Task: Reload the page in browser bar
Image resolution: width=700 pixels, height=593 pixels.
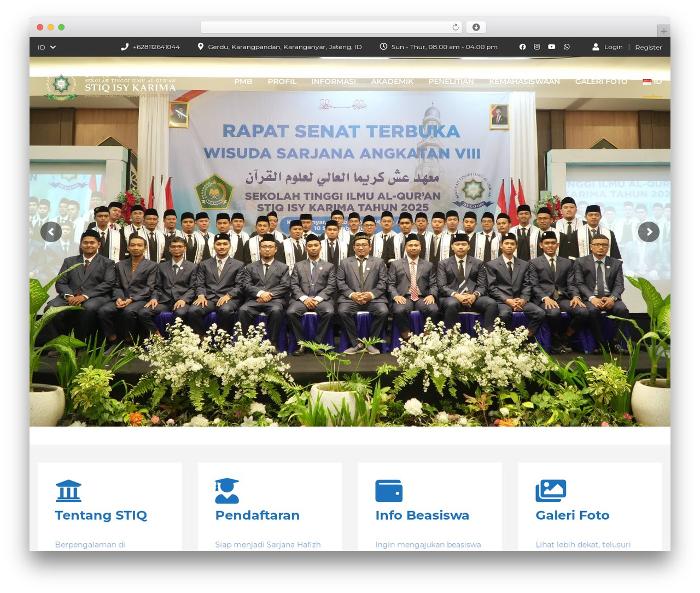Action: pyautogui.click(x=456, y=27)
